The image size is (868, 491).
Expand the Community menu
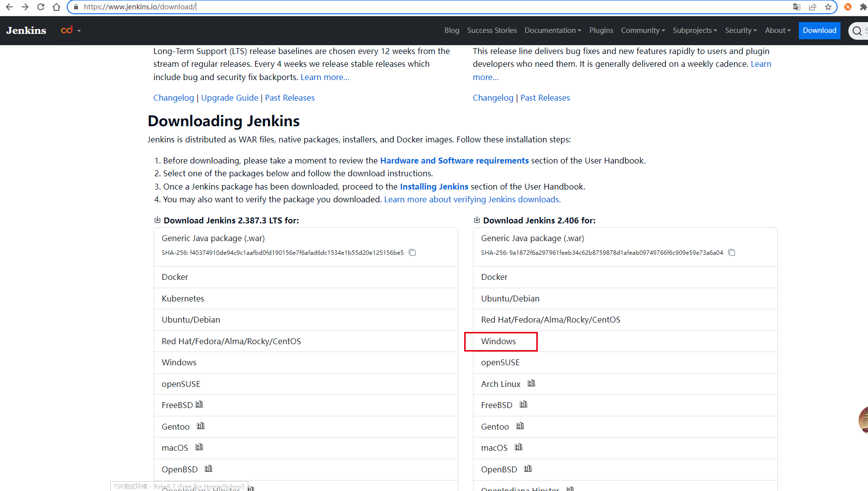(x=643, y=30)
